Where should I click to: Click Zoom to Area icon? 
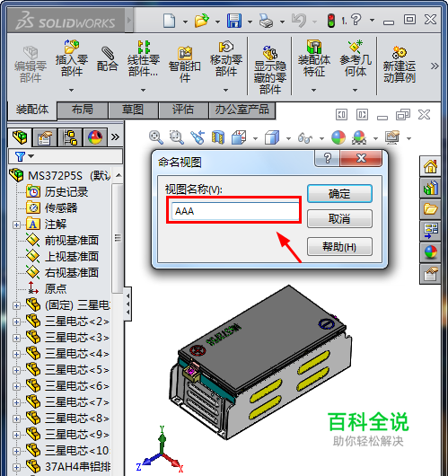177,137
